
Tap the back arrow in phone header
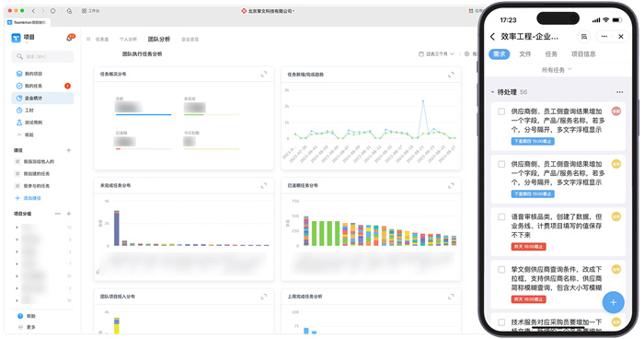pos(492,37)
